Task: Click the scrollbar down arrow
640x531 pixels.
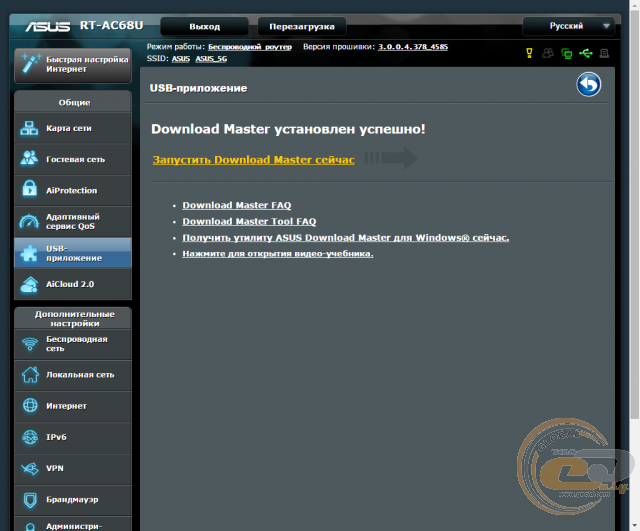Action: (x=634, y=525)
